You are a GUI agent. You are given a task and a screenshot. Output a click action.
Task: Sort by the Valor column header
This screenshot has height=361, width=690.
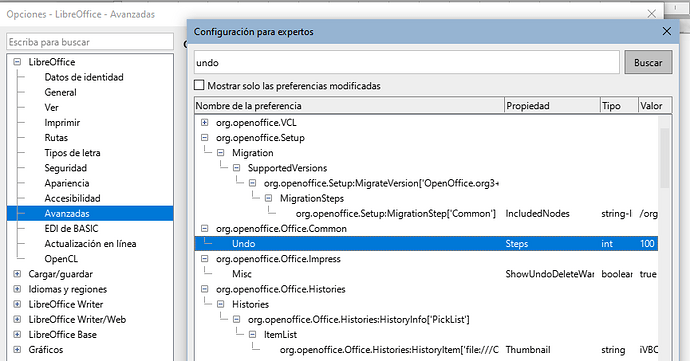[x=654, y=106]
